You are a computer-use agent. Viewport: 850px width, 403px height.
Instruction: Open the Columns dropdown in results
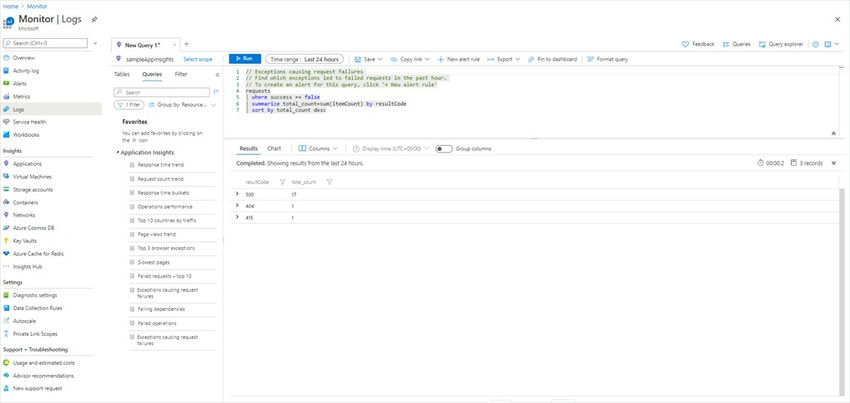(x=318, y=149)
